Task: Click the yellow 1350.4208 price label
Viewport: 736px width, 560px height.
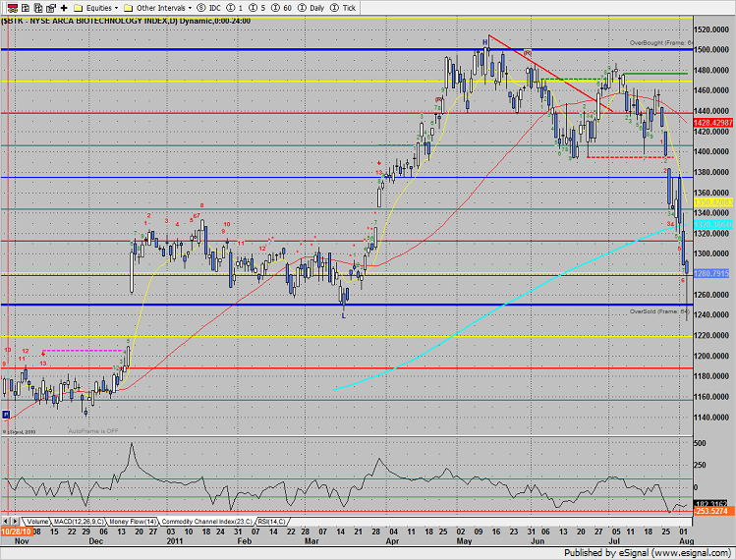Action: click(713, 202)
